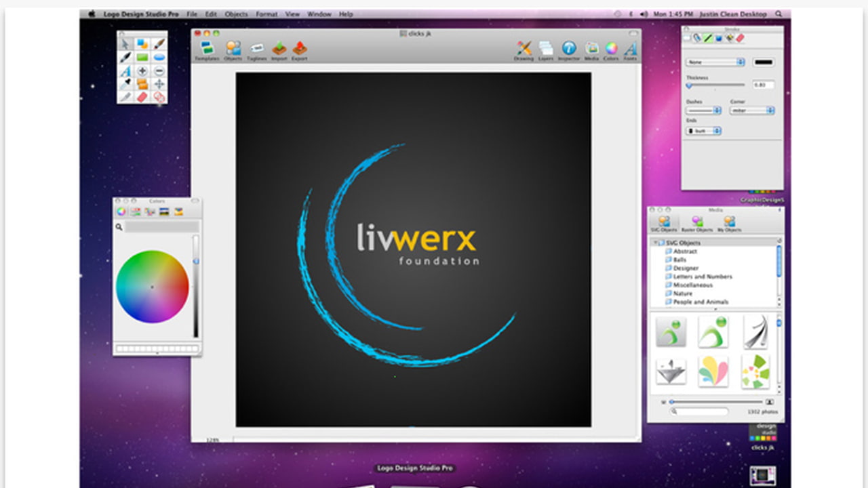Open the Import toolbar icon
This screenshot has height=488, width=868.
click(279, 49)
